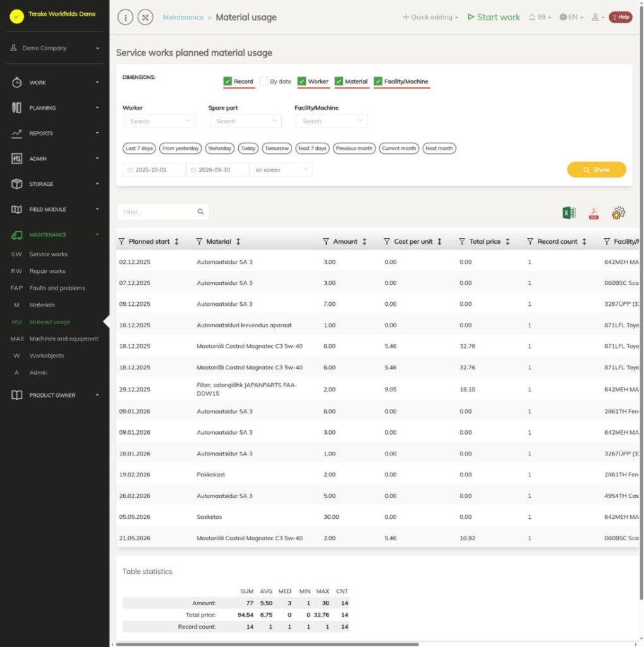Select Last 7 days range
644x647 pixels.
[x=139, y=148]
